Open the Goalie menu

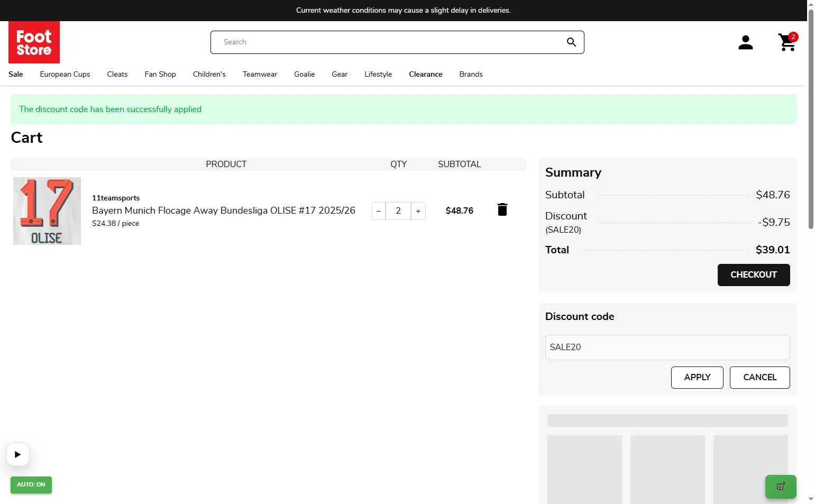pos(305,74)
